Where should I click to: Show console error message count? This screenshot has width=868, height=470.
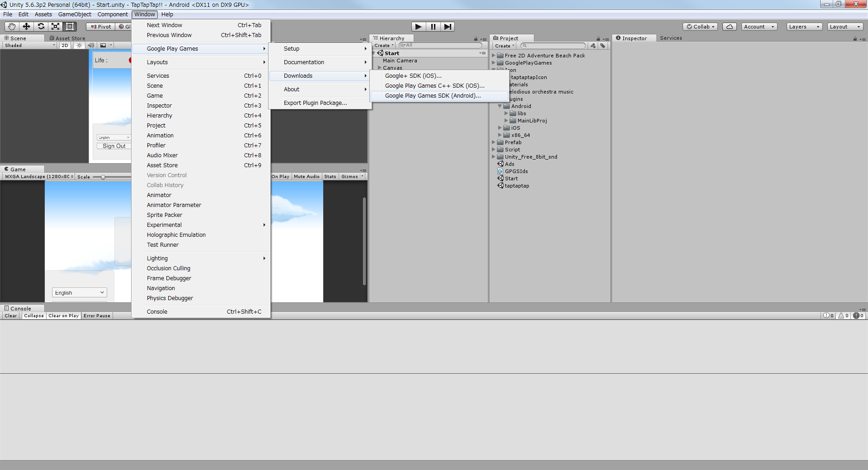point(858,315)
